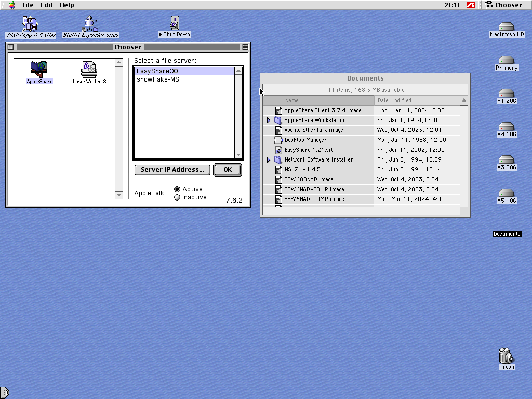This screenshot has width=532, height=399.
Task: Expand the AppleShare Workstation folder
Action: coord(269,121)
